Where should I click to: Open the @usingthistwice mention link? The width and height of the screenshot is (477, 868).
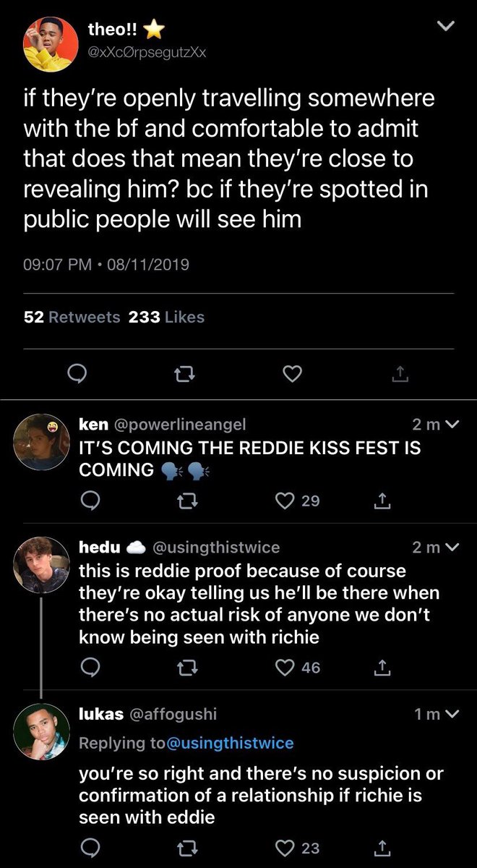point(231,743)
